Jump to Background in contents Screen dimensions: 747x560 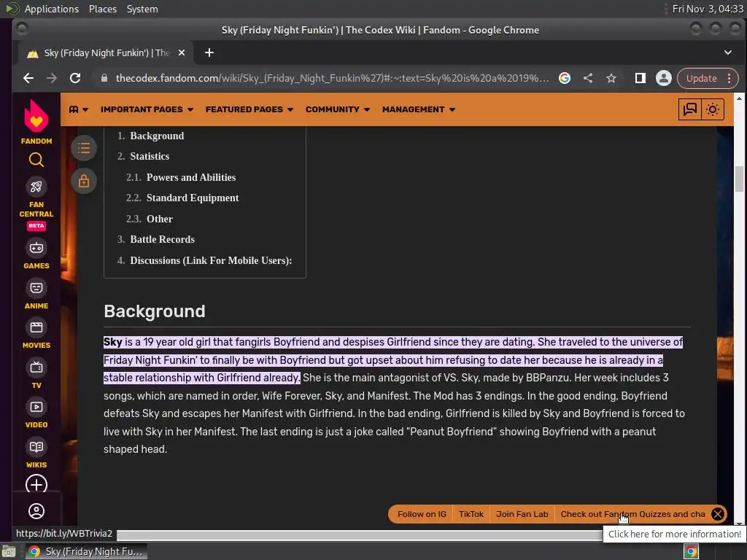(157, 136)
